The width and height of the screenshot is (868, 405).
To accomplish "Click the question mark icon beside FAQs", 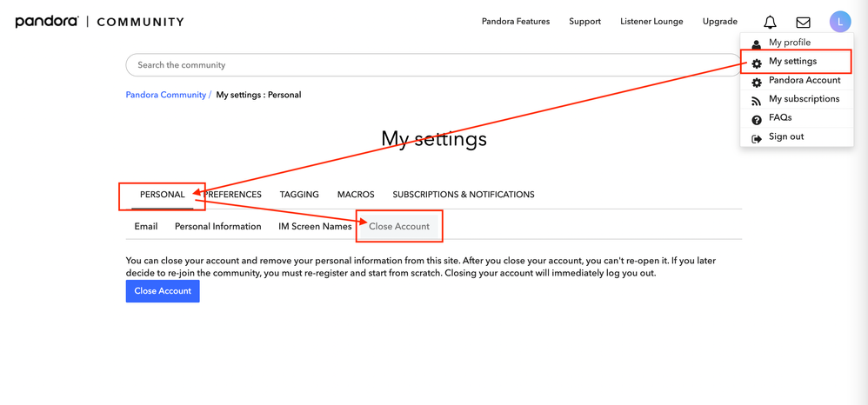I will pyautogui.click(x=757, y=120).
